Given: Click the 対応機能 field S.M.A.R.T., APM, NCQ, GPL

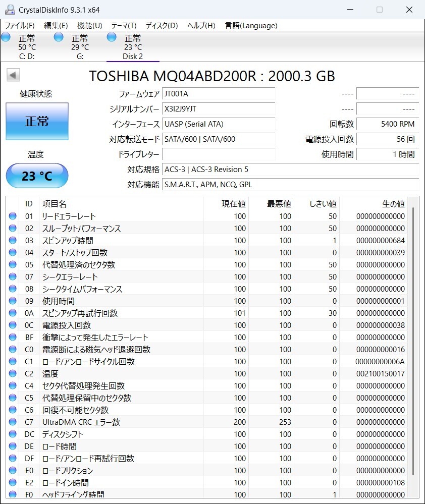Looking at the screenshot, I should click(x=291, y=185).
